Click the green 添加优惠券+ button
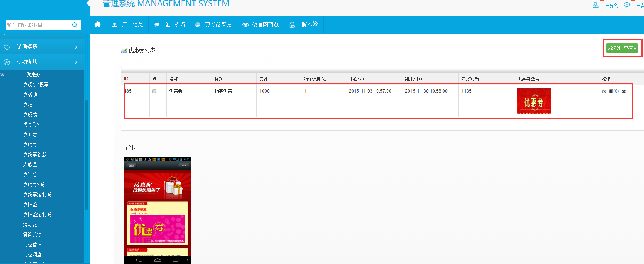This screenshot has height=264, width=644. (622, 48)
